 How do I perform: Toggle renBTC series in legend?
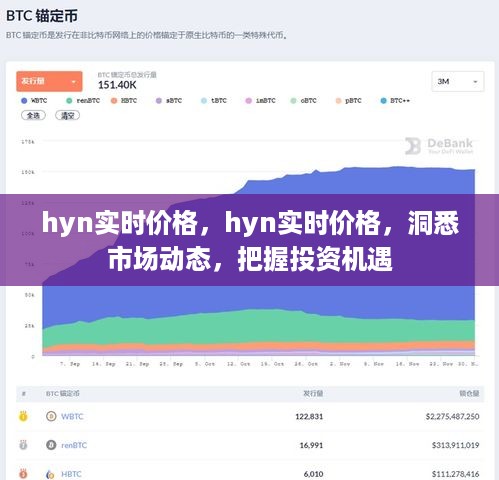[x=83, y=101]
